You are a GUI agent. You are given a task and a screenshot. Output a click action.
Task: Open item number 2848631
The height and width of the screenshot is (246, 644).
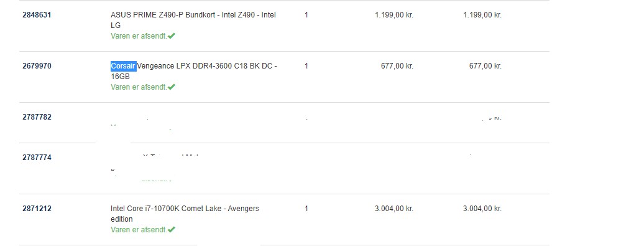pyautogui.click(x=37, y=15)
